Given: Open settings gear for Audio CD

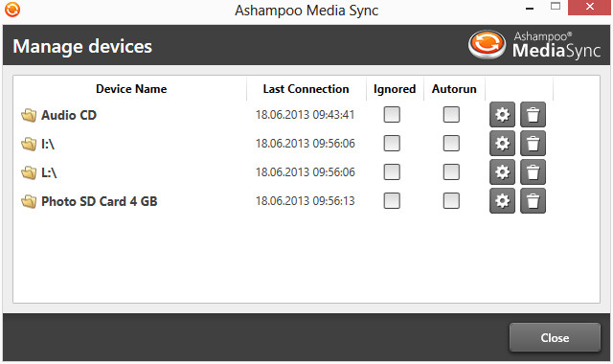Looking at the screenshot, I should click(x=502, y=115).
